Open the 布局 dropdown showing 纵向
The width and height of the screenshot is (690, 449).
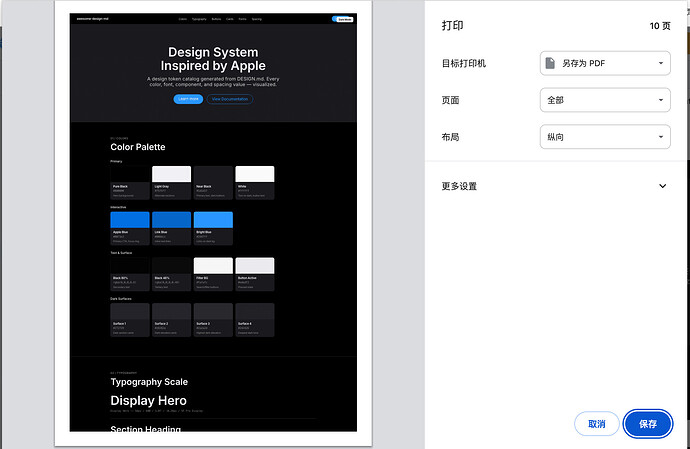coord(605,137)
